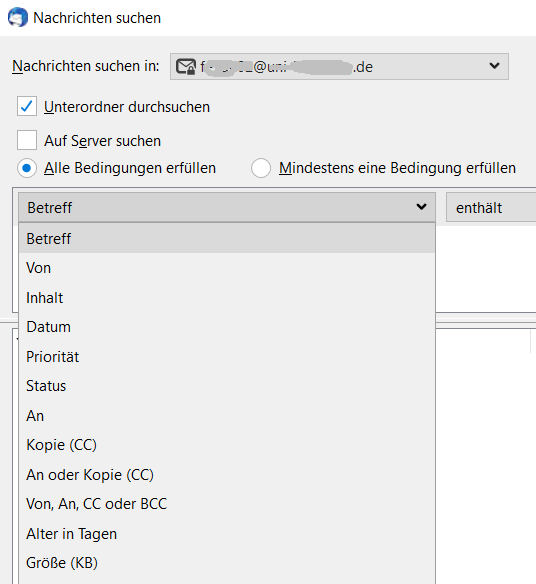Viewport: 536px width, 584px height.
Task: Open the account folder dropdown arrow
Action: [494, 66]
